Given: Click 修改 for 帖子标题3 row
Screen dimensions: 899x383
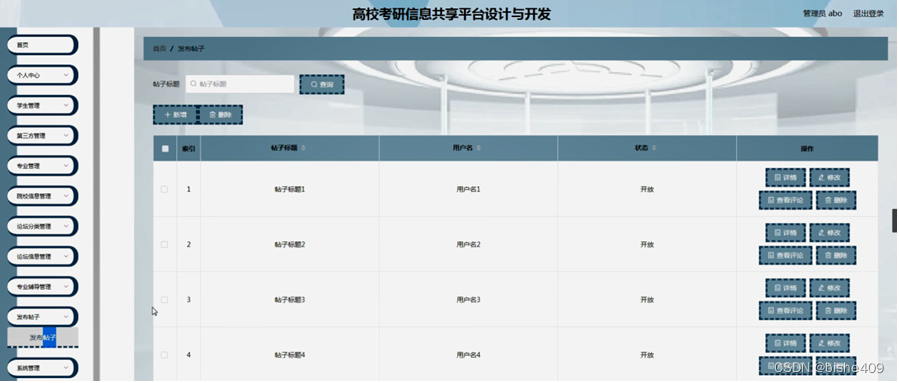Looking at the screenshot, I should point(830,288).
